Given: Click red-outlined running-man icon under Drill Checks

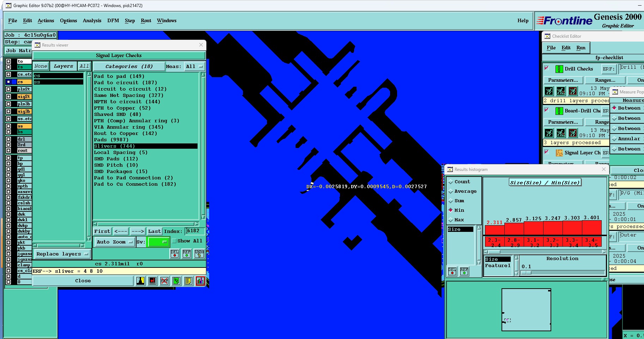Looking at the screenshot, I should [573, 91].
